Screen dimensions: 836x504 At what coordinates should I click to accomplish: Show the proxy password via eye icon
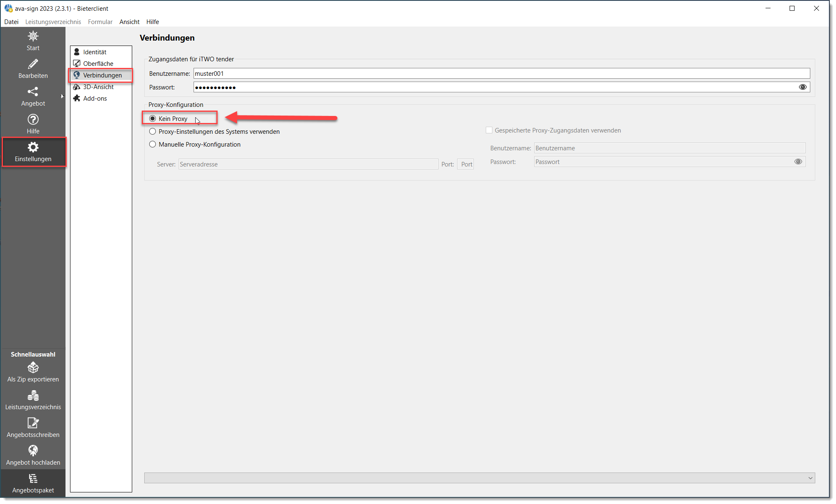pyautogui.click(x=799, y=162)
